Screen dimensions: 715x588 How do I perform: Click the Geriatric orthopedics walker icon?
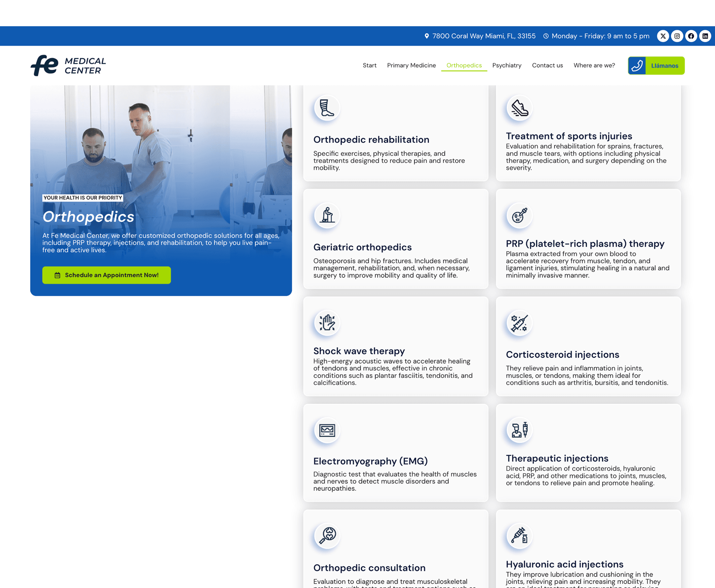(327, 215)
